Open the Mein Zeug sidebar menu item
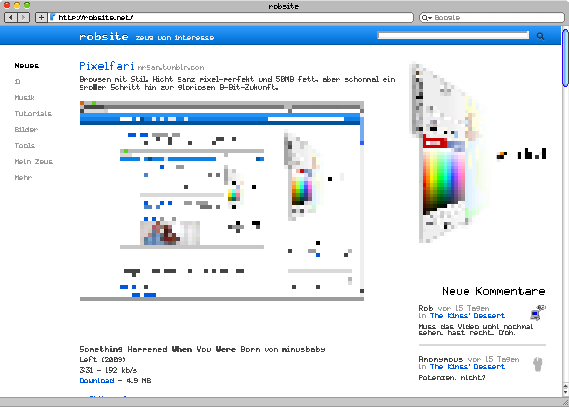The image size is (569, 407). click(x=34, y=161)
